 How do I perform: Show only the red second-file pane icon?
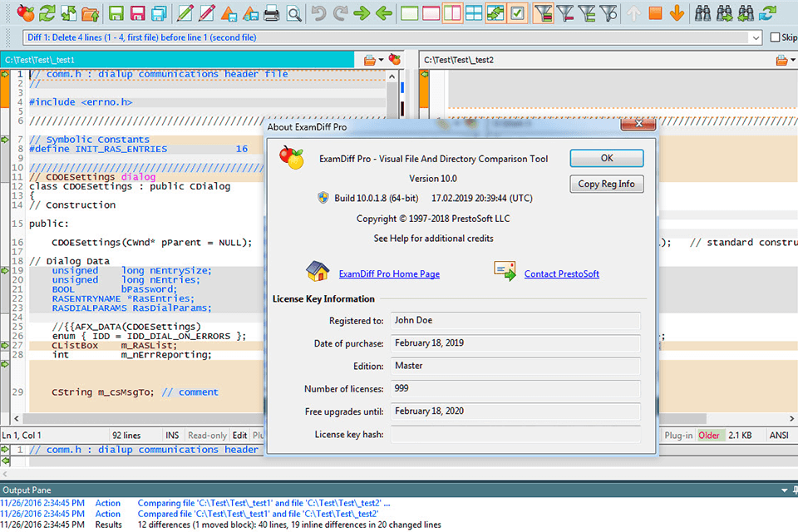[431, 13]
